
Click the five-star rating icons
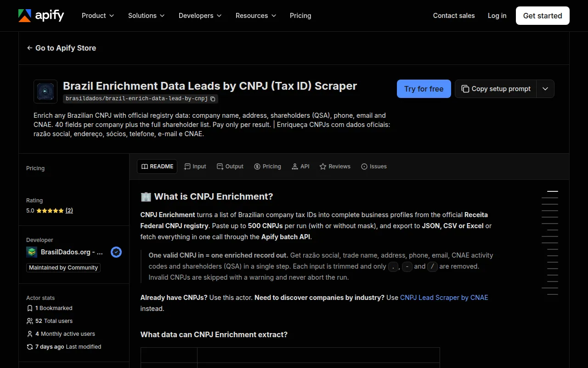50,211
